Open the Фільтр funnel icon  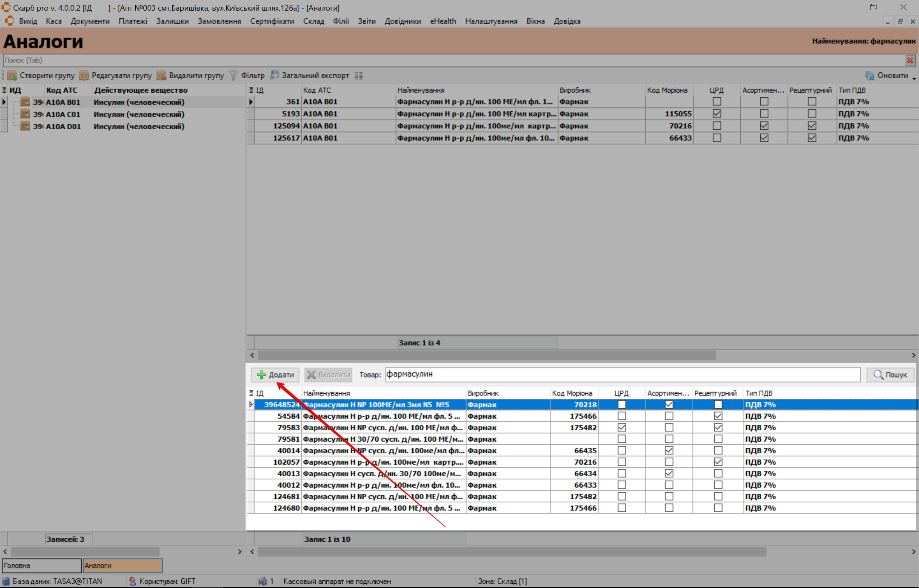click(233, 76)
